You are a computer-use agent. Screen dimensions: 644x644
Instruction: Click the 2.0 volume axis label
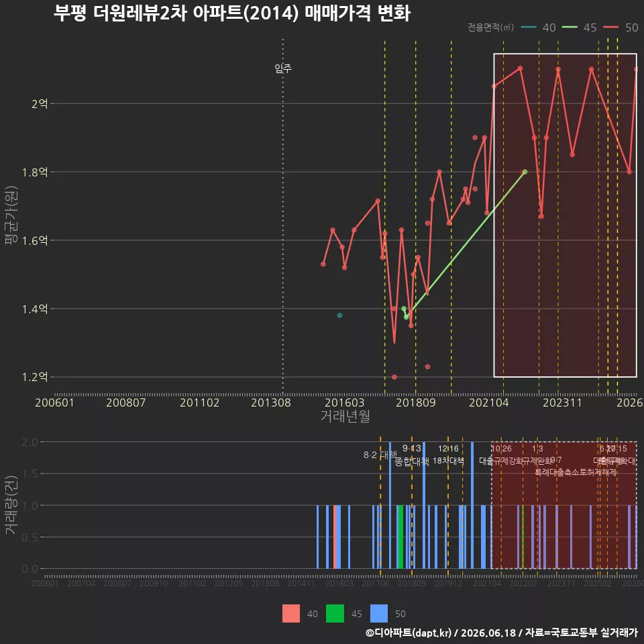tap(30, 442)
